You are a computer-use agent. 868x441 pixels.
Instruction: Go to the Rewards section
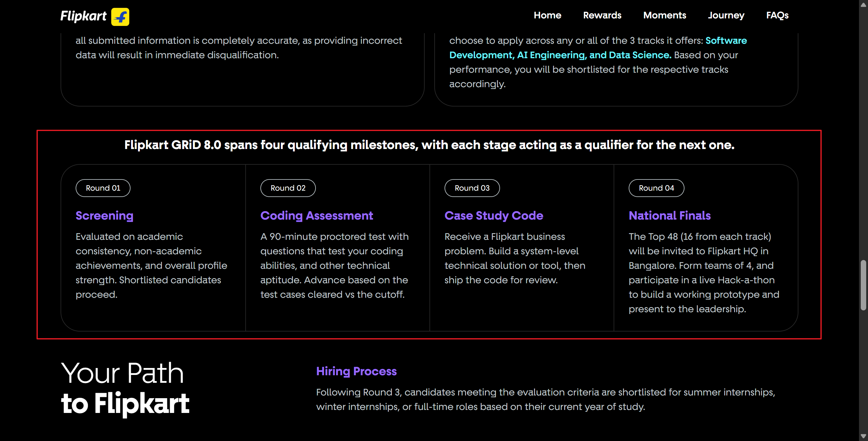point(602,15)
